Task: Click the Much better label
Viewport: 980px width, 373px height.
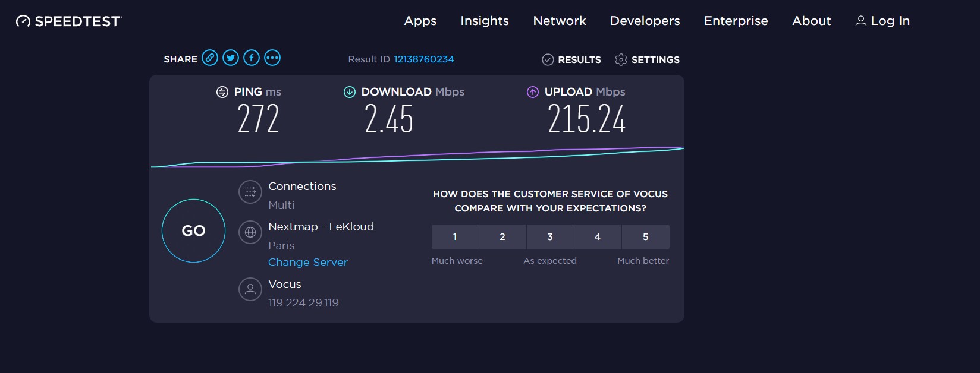Action: (x=643, y=261)
